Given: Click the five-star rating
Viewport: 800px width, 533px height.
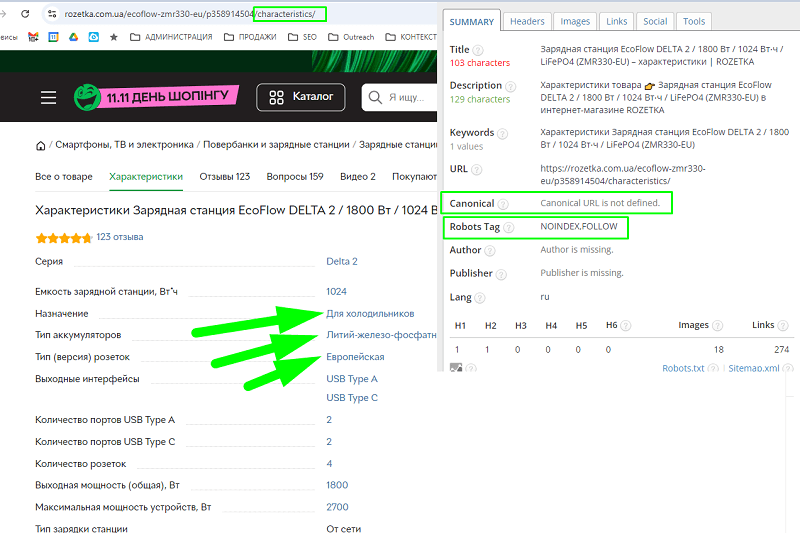Looking at the screenshot, I should pyautogui.click(x=64, y=238).
